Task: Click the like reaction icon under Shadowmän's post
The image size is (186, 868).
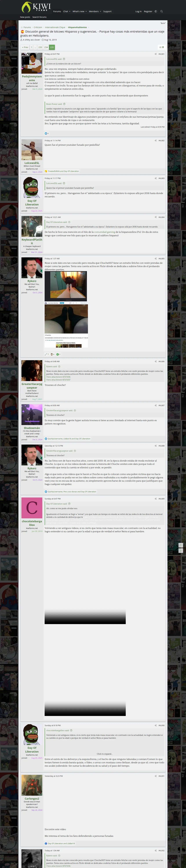Action: 46,439
